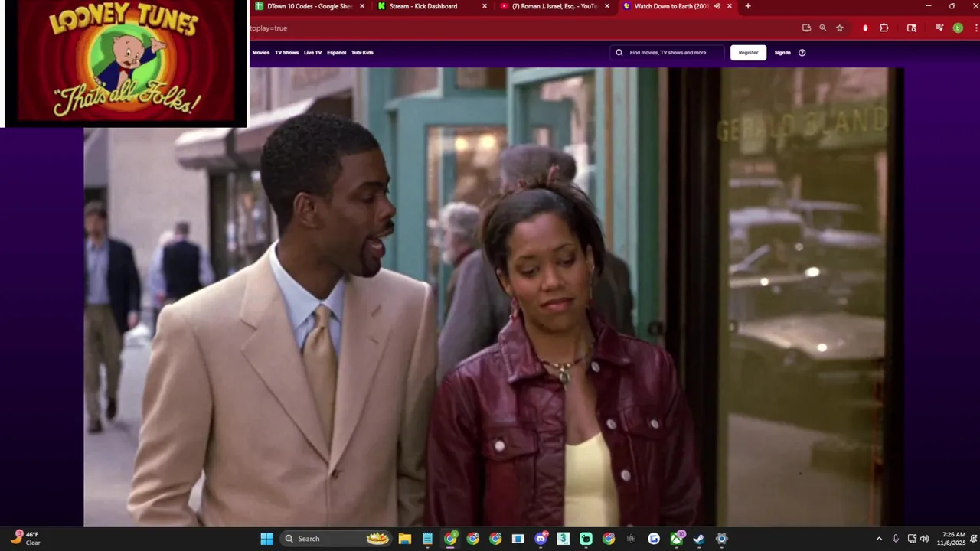This screenshot has height=551, width=980.
Task: Open File Explorer from the taskbar
Action: 405,539
